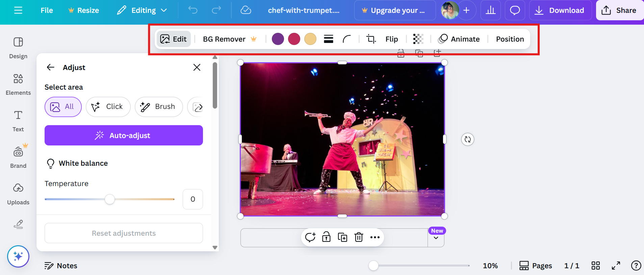Open the File menu
This screenshot has width=644, height=275.
(47, 10)
